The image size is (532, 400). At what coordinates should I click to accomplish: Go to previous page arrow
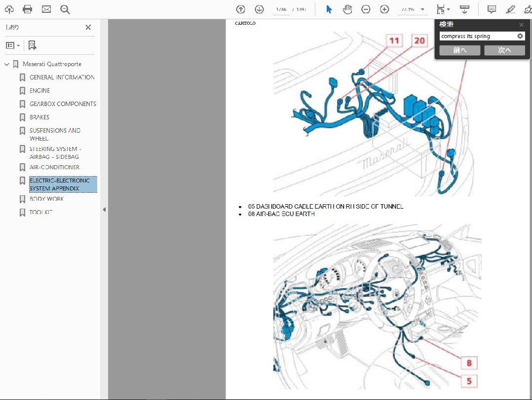(x=240, y=9)
